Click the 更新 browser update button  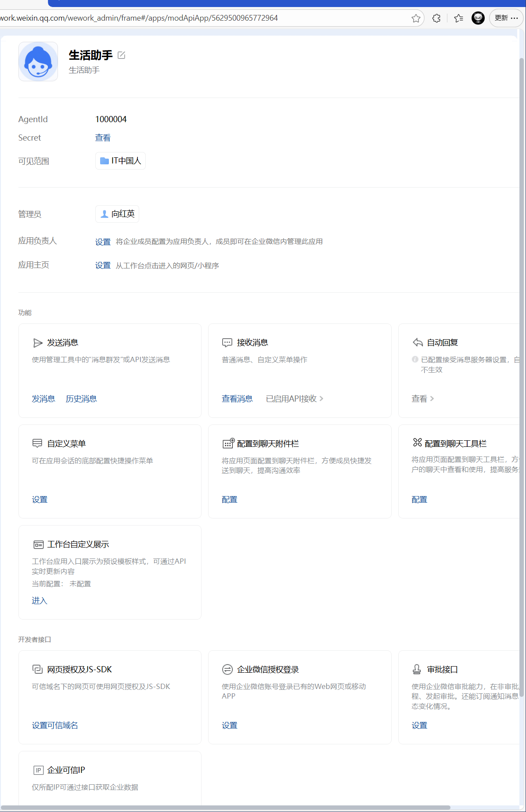[506, 18]
